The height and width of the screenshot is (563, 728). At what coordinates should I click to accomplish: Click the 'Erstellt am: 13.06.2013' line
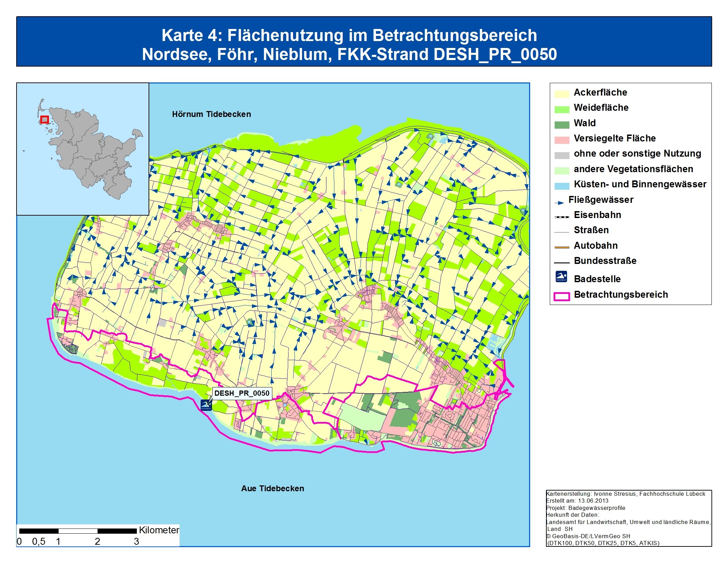pos(577,501)
